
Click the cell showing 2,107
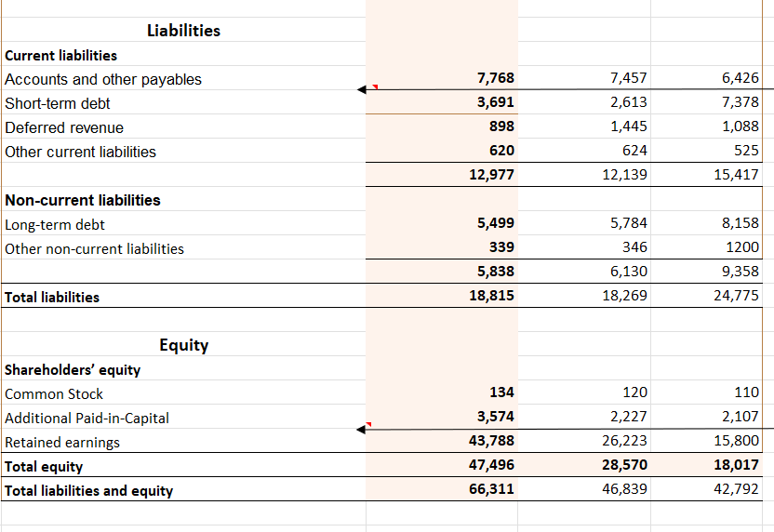click(706, 417)
